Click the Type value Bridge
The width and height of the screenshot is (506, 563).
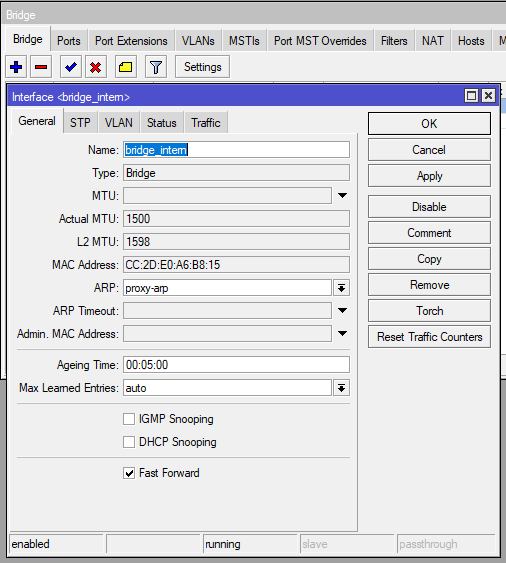pos(236,173)
